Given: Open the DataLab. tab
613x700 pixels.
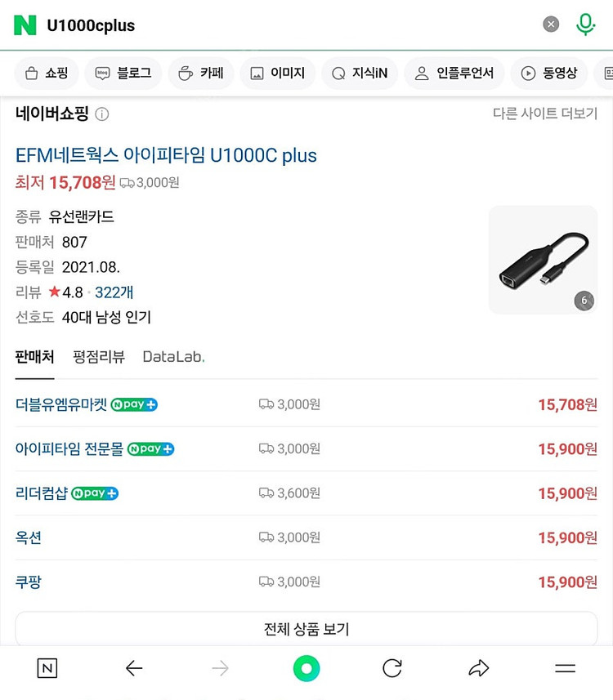Looking at the screenshot, I should pos(173,357).
